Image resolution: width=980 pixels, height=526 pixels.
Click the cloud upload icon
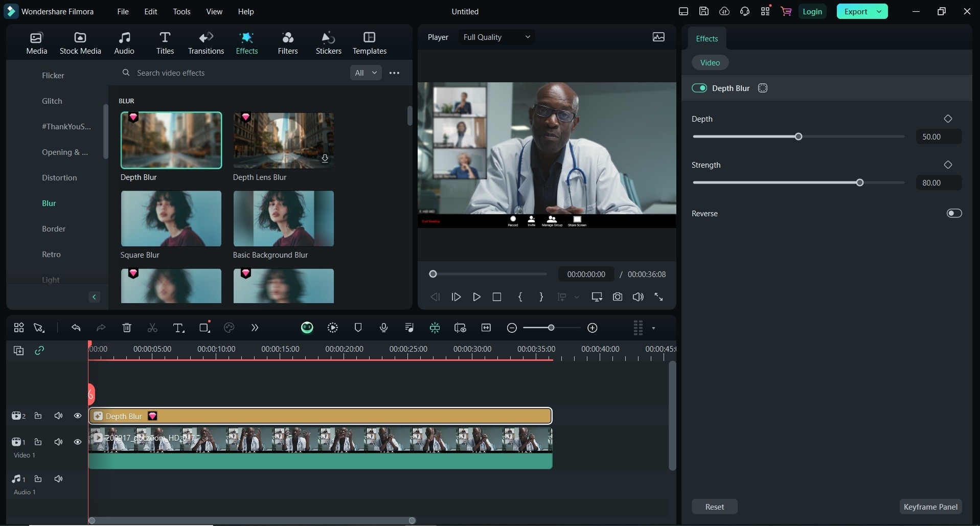[724, 11]
